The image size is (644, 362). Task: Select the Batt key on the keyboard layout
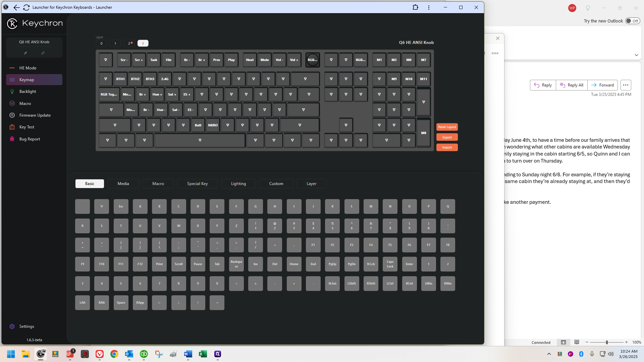point(198,125)
